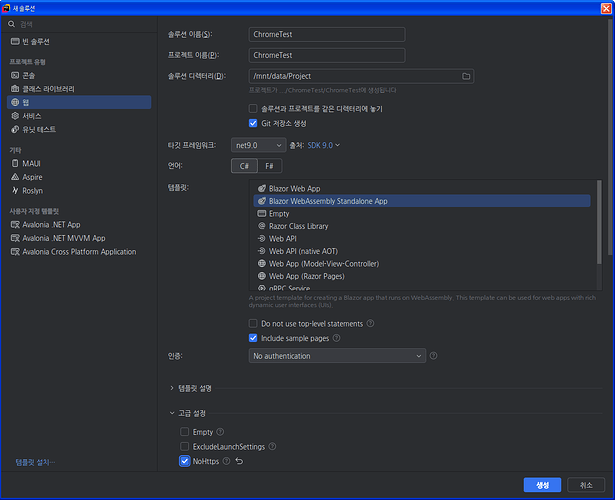615x500 pixels.
Task: Pick the Razor Class Library template
Action: click(422, 226)
